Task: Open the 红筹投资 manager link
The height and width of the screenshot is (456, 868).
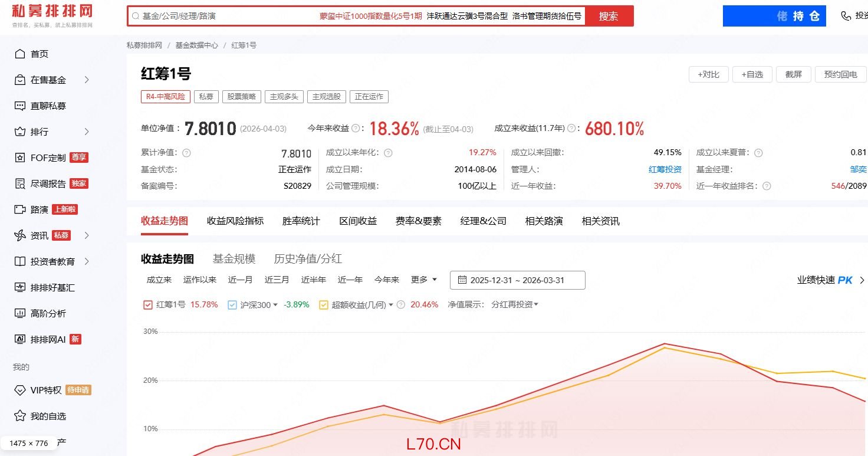Action: [x=665, y=169]
